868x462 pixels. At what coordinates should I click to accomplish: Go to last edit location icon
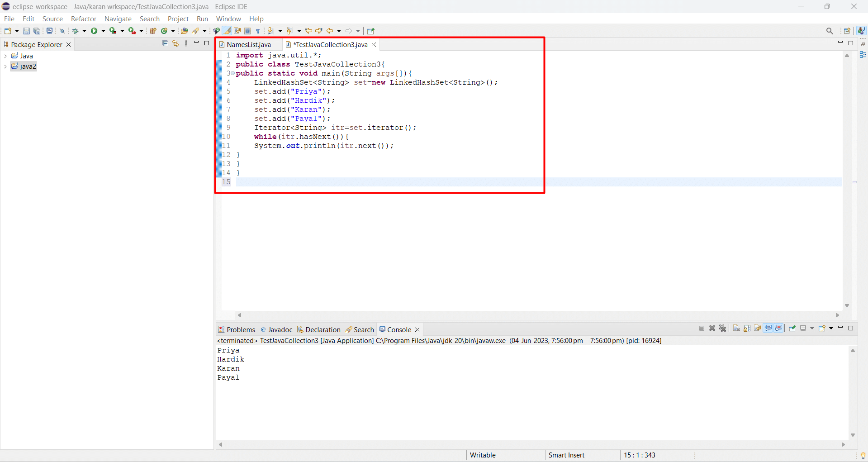(x=308, y=31)
